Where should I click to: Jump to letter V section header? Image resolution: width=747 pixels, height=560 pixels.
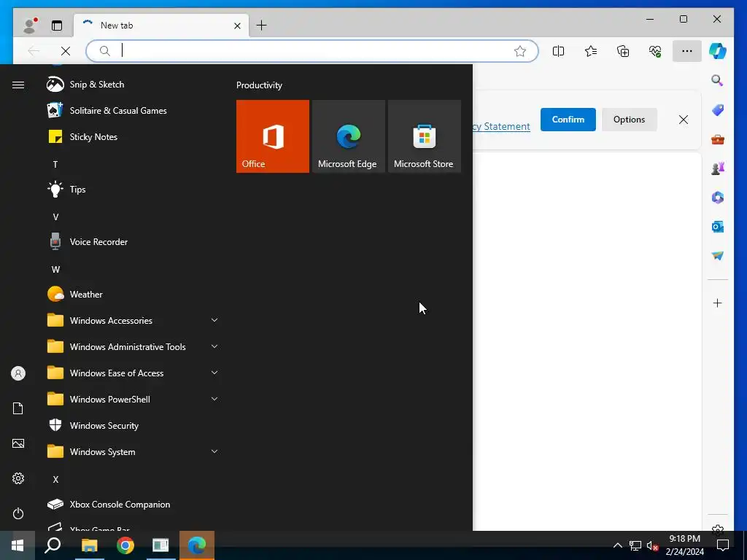tap(55, 217)
